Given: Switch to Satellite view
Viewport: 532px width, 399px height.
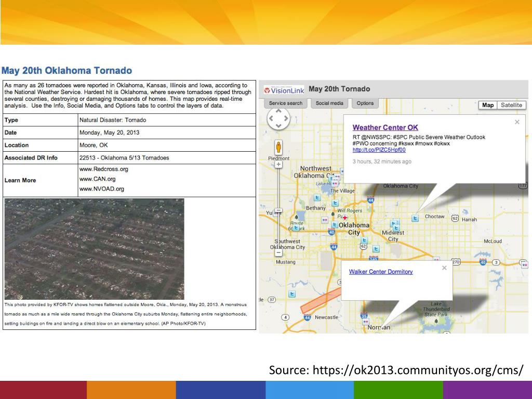Looking at the screenshot, I should (x=511, y=105).
